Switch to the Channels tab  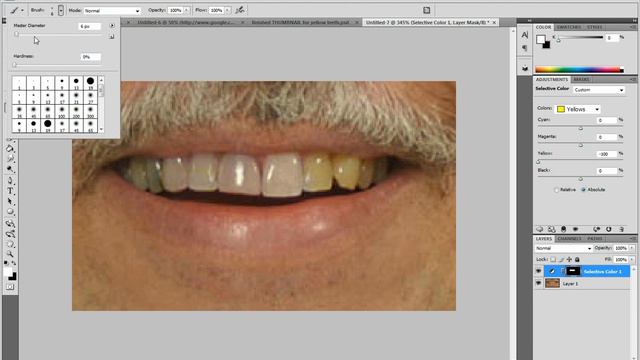tap(569, 239)
